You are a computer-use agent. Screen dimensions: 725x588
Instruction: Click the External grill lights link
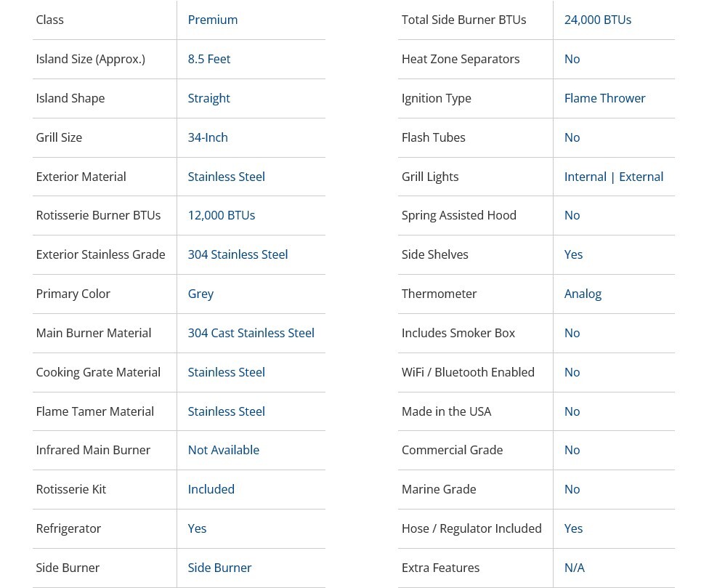click(641, 177)
